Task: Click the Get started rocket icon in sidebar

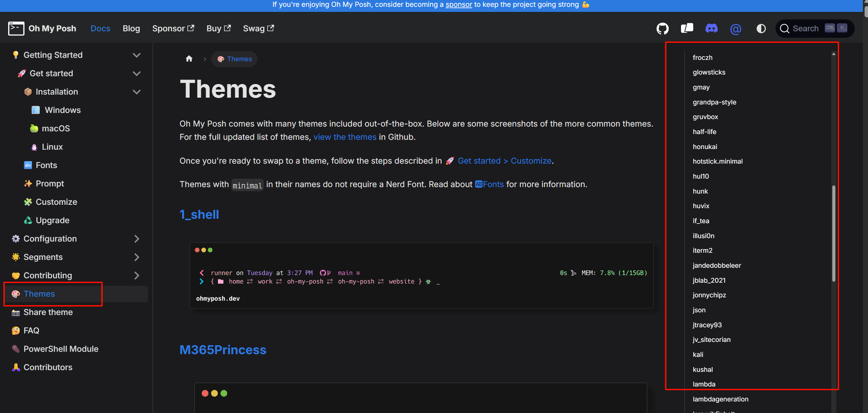Action: (x=22, y=73)
